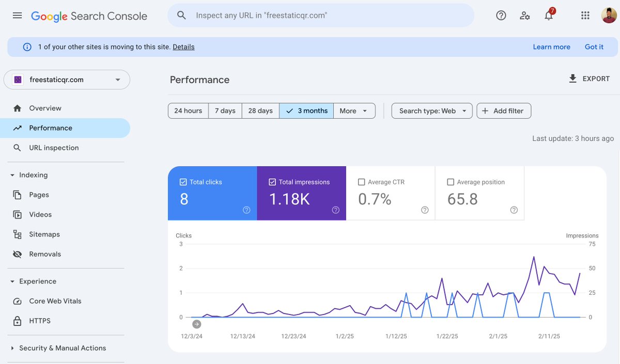
Task: Click the Overview home icon
Action: click(x=18, y=108)
